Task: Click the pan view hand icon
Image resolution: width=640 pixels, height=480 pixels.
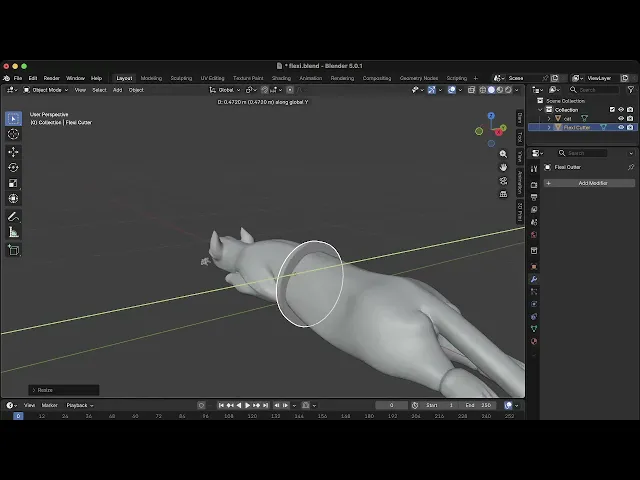Action: [503, 167]
